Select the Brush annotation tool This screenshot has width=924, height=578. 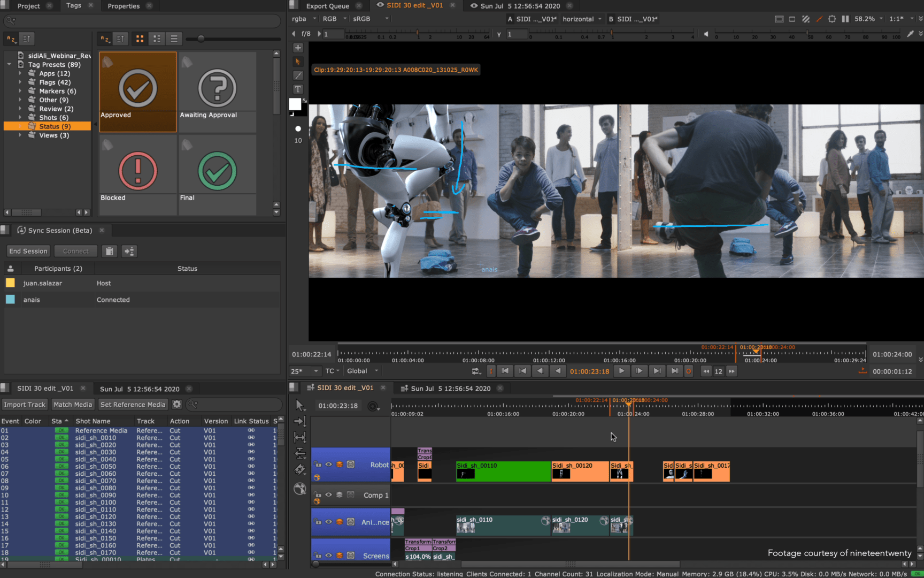(x=298, y=75)
